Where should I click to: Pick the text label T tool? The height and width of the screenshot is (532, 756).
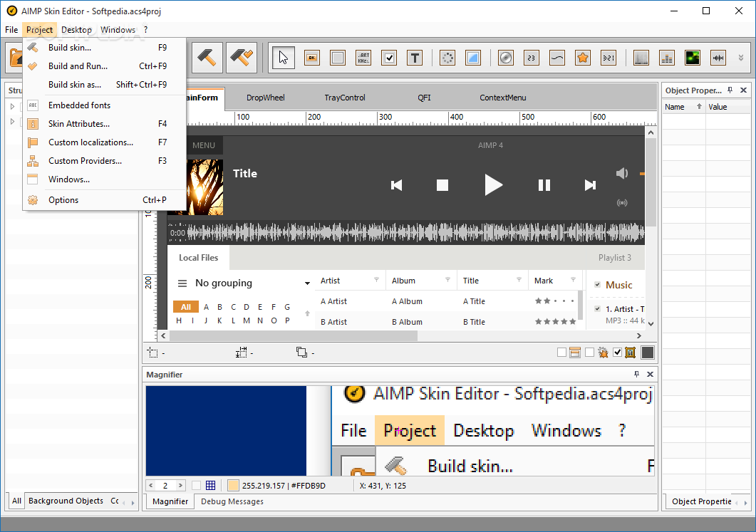pos(415,58)
